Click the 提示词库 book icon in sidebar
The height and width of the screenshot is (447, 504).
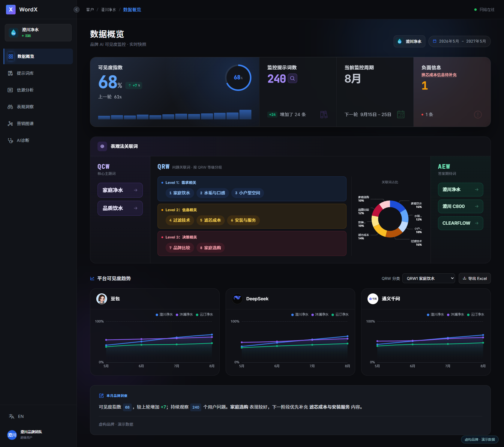point(10,73)
